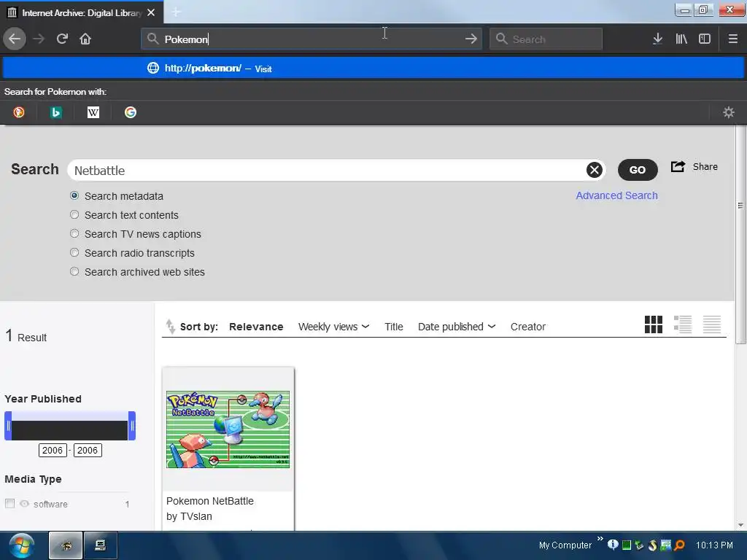Viewport: 747px width, 560px height.
Task: Open the Downloads toolbar button
Action: coord(657,39)
